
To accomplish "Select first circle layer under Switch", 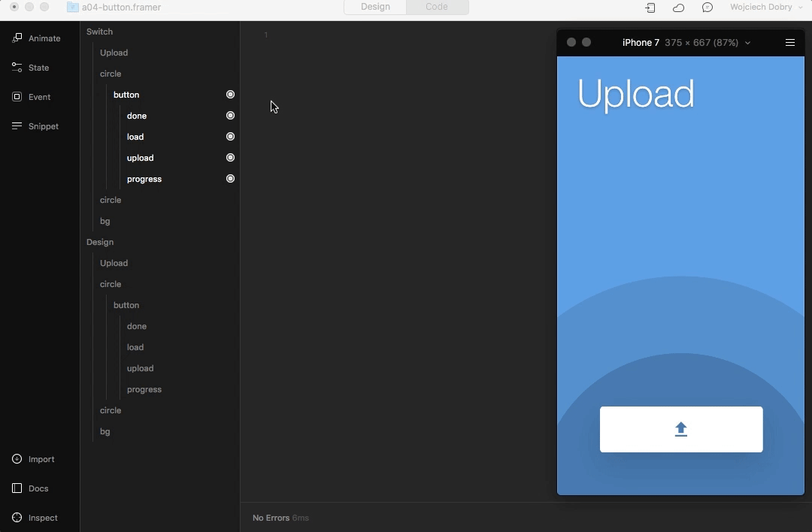I will (111, 74).
